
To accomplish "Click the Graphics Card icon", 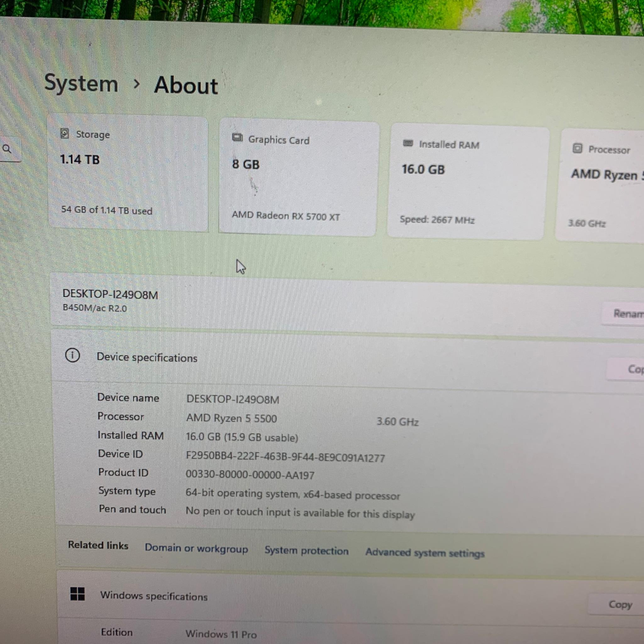I will (x=237, y=138).
